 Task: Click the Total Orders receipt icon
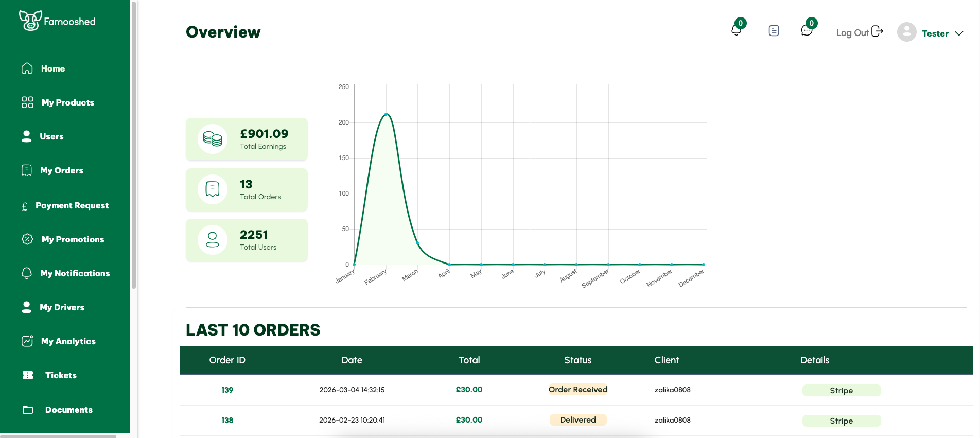(x=213, y=189)
